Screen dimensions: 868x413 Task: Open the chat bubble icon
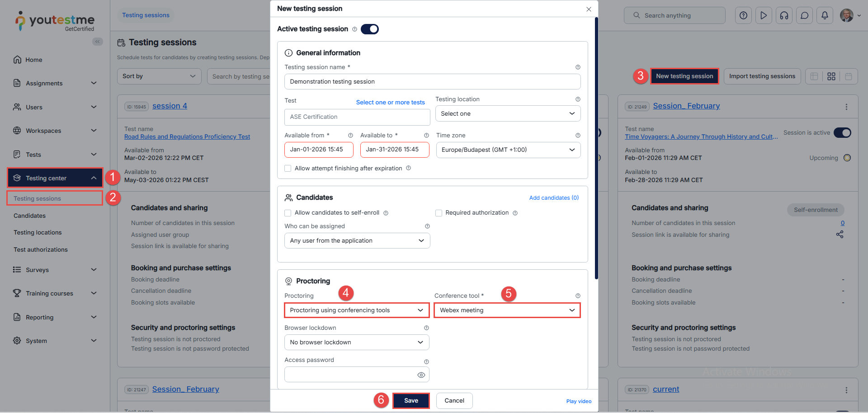tap(804, 15)
